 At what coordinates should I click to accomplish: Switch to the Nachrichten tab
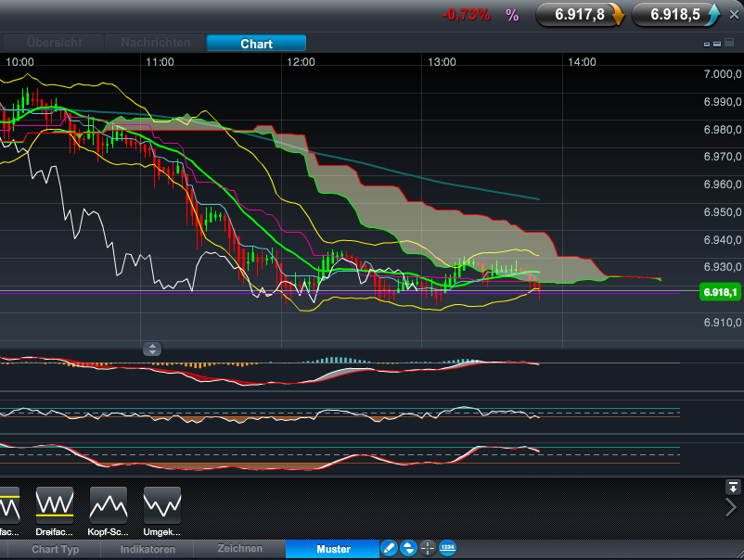pyautogui.click(x=155, y=43)
